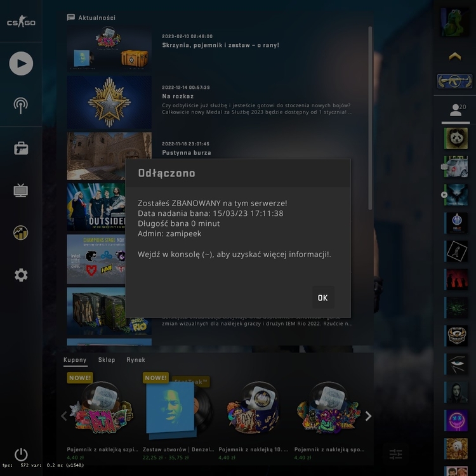Open the 'Na rozkaz' news headline

[178, 96]
